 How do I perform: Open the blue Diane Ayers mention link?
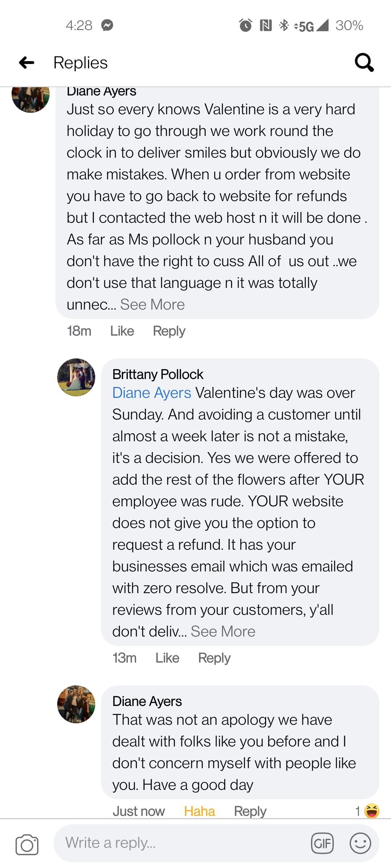[x=152, y=393]
